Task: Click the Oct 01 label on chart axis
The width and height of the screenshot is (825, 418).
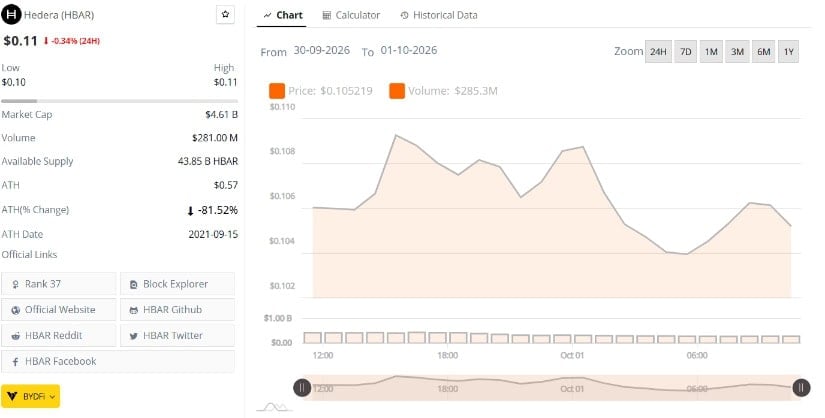Action: 572,355
